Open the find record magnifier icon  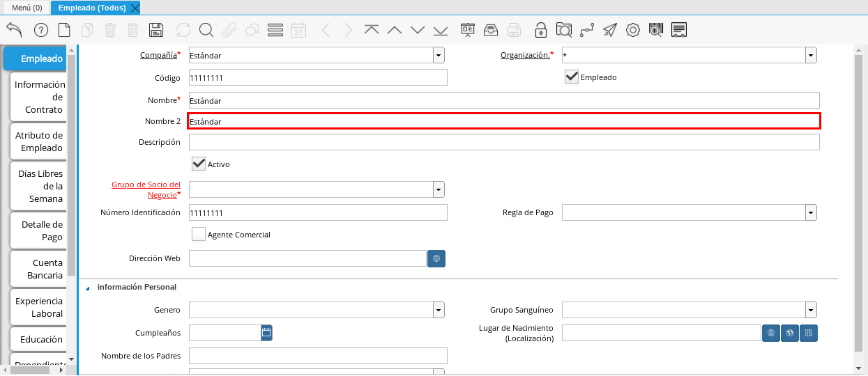[206, 30]
